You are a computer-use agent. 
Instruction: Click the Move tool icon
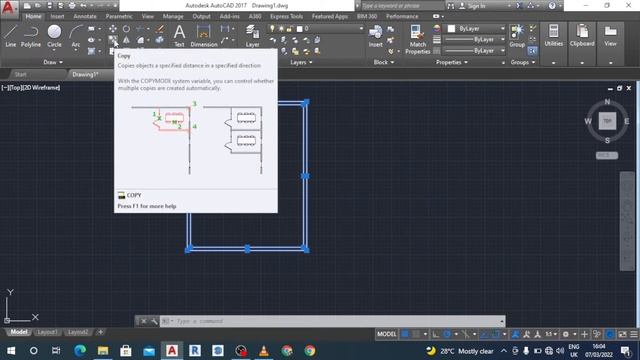click(113, 29)
